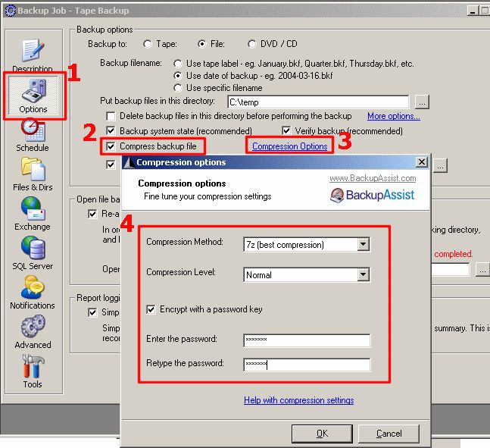Visit www.BackupAssist.com link
The image size is (490, 448).
tap(373, 178)
